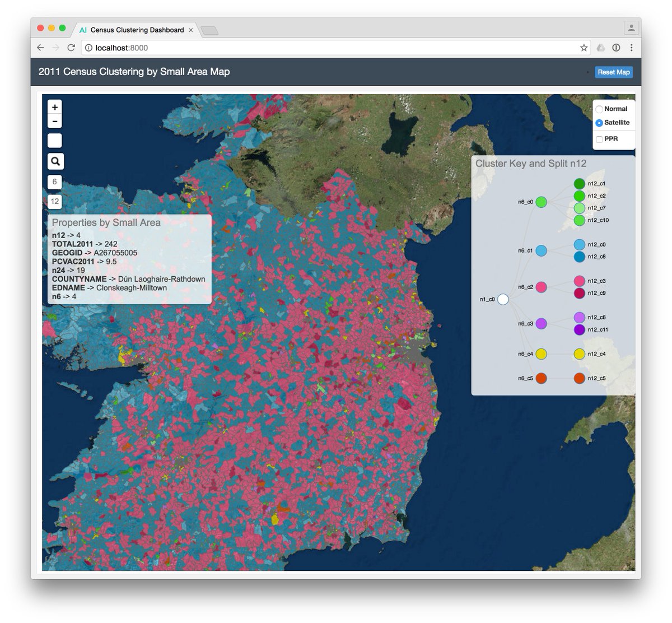Open a new browser tab

(209, 30)
